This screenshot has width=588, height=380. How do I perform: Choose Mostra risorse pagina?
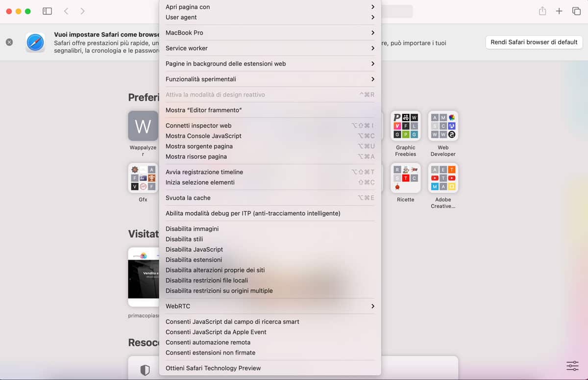(270, 156)
